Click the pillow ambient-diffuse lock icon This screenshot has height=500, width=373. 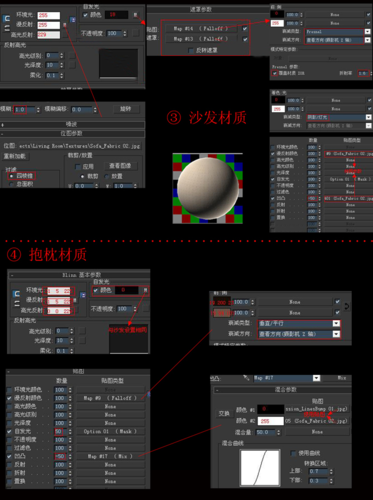16,294
